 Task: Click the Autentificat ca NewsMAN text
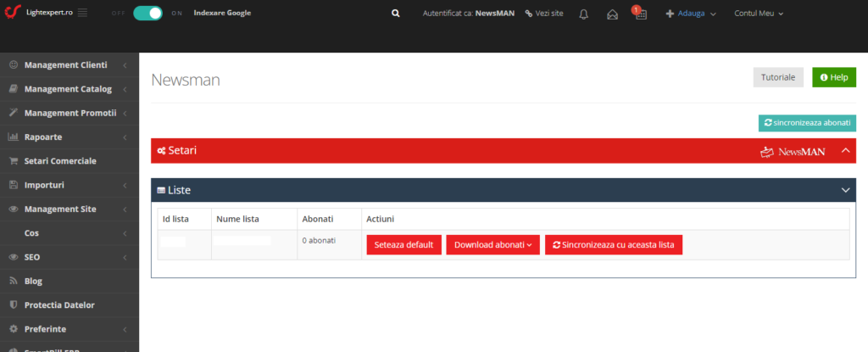[x=468, y=14]
